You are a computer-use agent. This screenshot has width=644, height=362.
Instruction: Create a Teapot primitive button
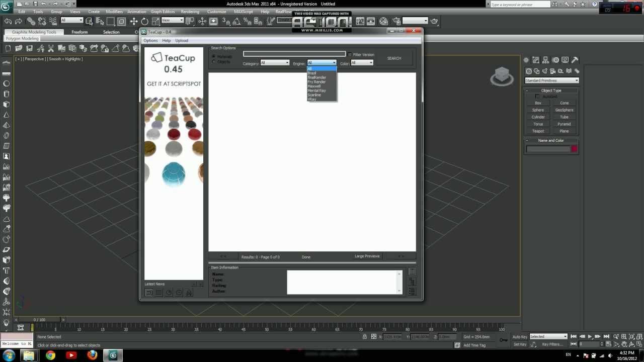538,131
